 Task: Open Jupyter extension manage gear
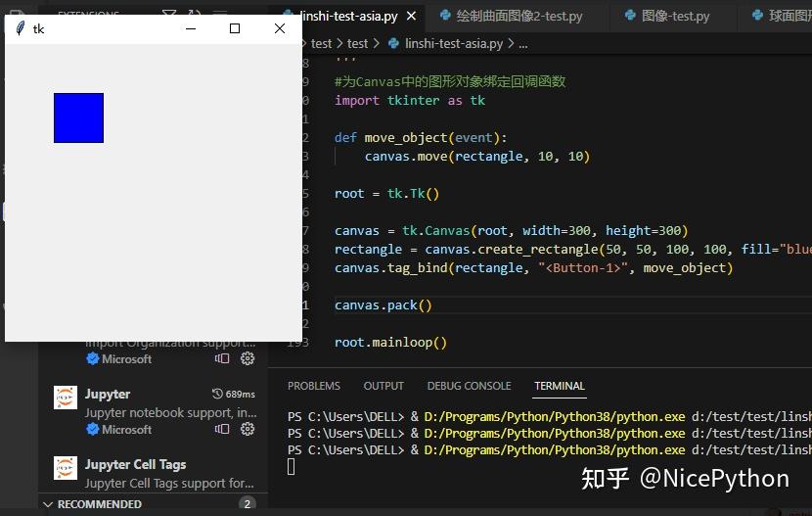click(248, 429)
